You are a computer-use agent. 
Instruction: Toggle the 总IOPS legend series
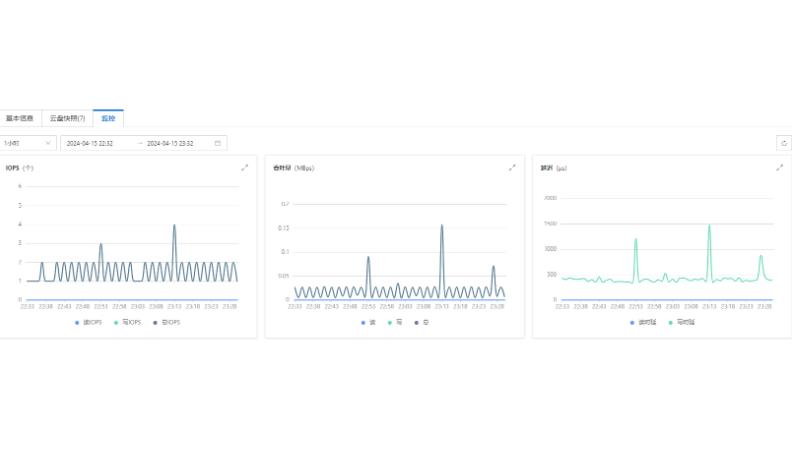coord(167,322)
